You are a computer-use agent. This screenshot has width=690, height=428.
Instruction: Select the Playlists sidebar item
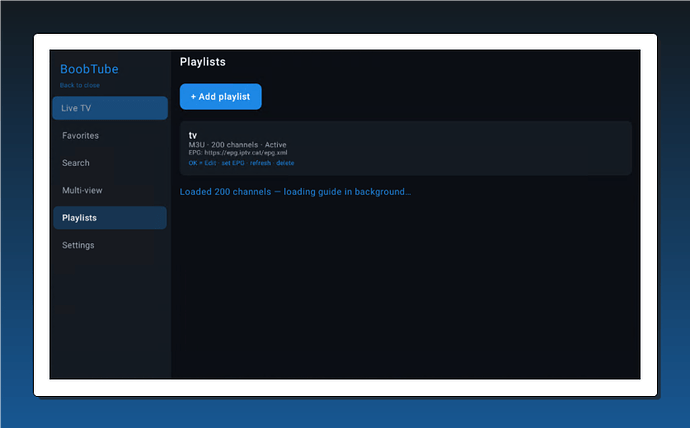pos(110,218)
